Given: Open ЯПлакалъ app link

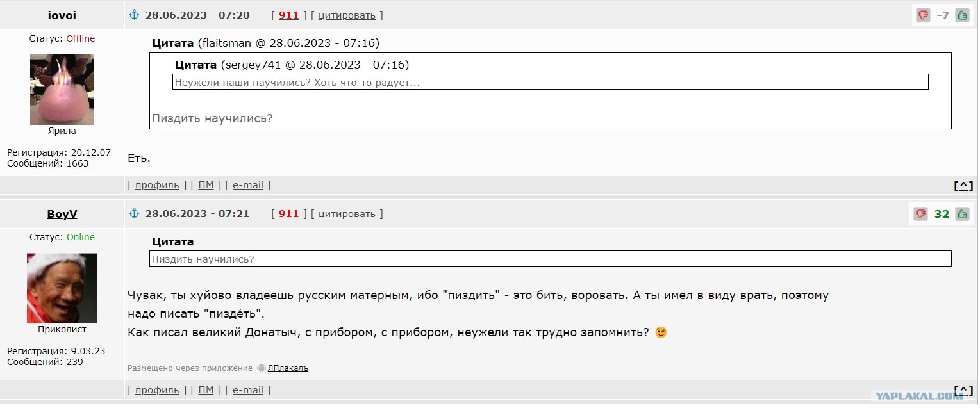Looking at the screenshot, I should click(288, 368).
